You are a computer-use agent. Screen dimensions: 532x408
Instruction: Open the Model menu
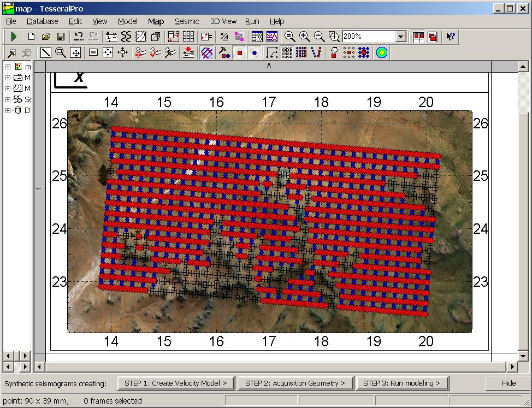tap(127, 21)
